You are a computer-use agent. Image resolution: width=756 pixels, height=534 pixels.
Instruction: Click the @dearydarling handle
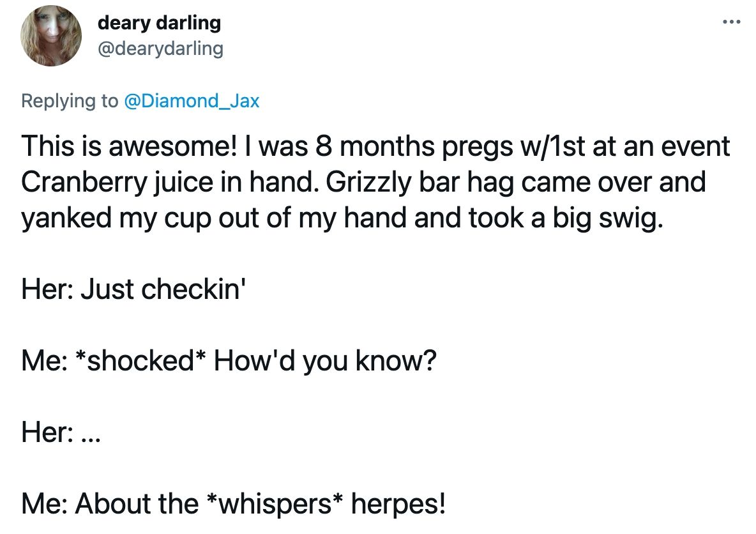click(160, 49)
